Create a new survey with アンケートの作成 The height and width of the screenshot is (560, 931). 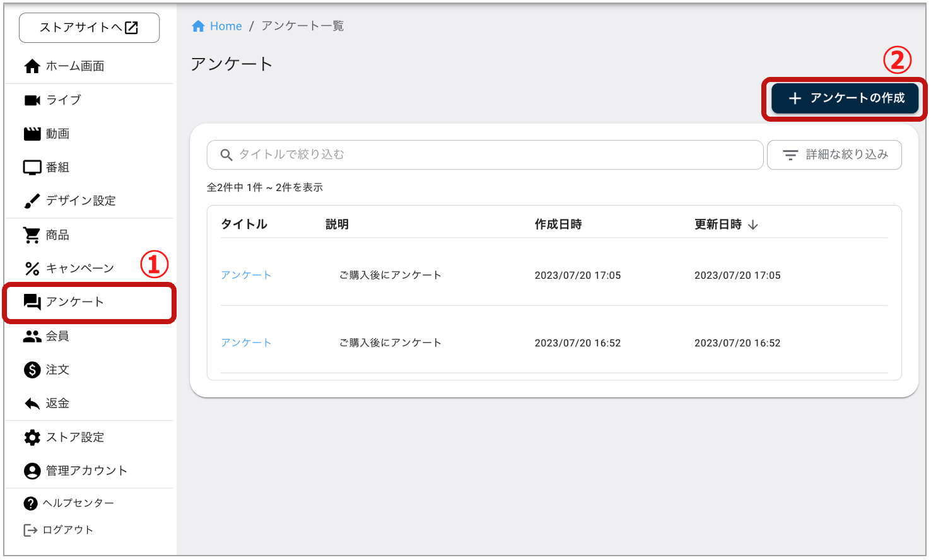pyautogui.click(x=845, y=98)
